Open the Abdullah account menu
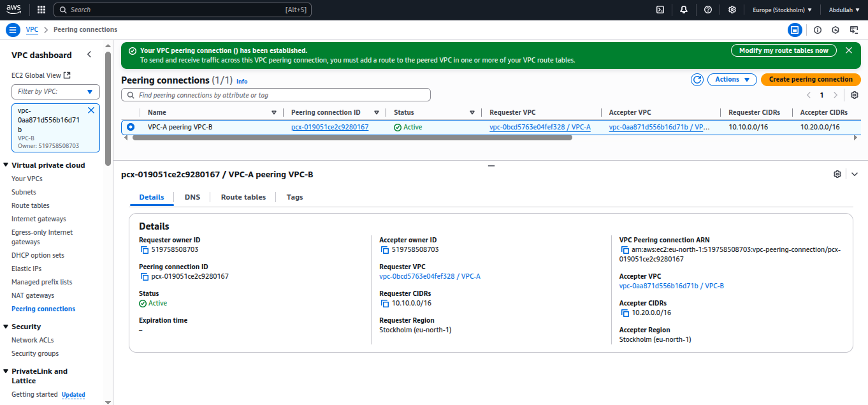Screen dimensions: 868x405 coord(844,10)
